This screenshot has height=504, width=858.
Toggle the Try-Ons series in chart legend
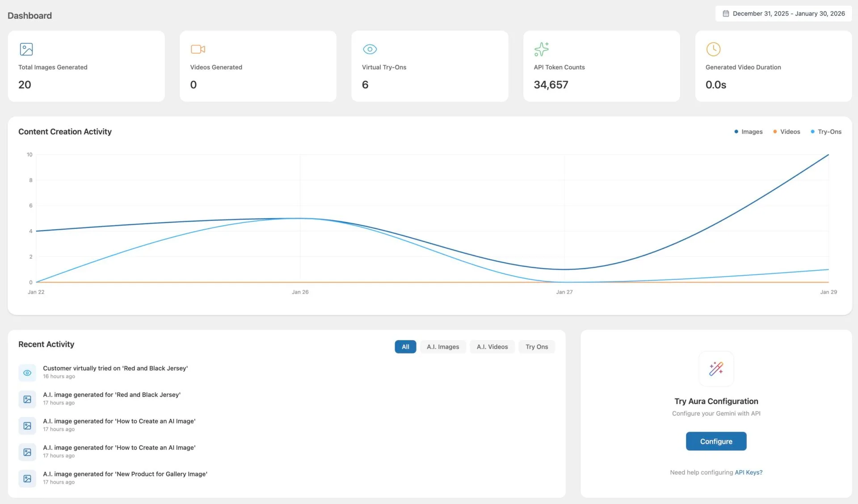tap(826, 132)
